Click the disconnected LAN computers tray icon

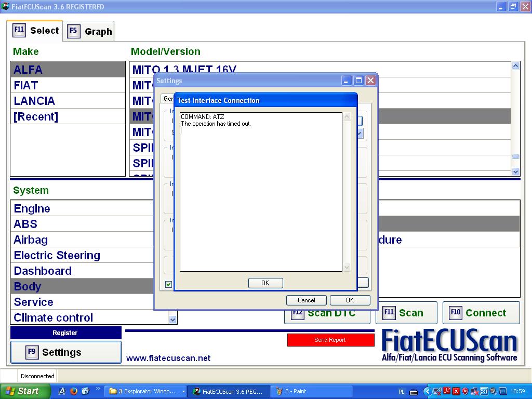(474, 392)
